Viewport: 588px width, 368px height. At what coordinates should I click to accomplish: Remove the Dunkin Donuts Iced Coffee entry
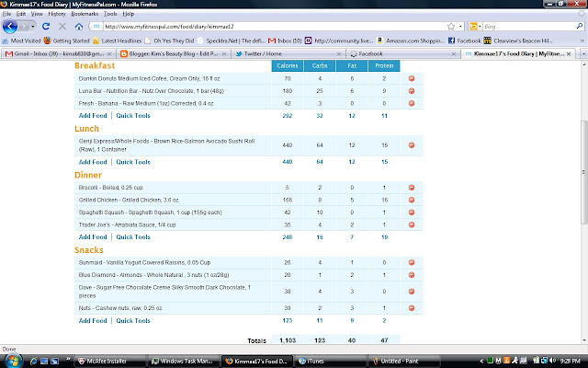[x=412, y=78]
